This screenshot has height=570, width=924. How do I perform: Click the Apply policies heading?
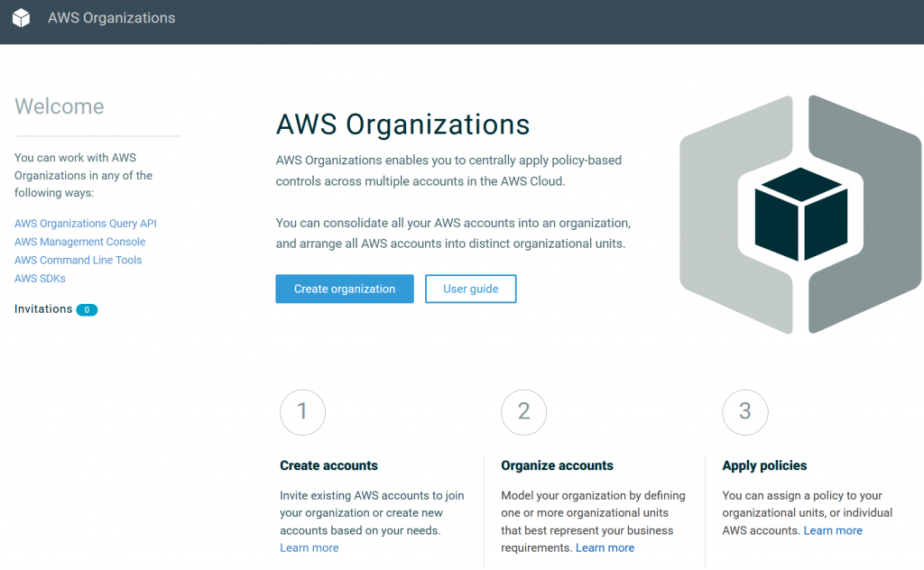pos(764,465)
